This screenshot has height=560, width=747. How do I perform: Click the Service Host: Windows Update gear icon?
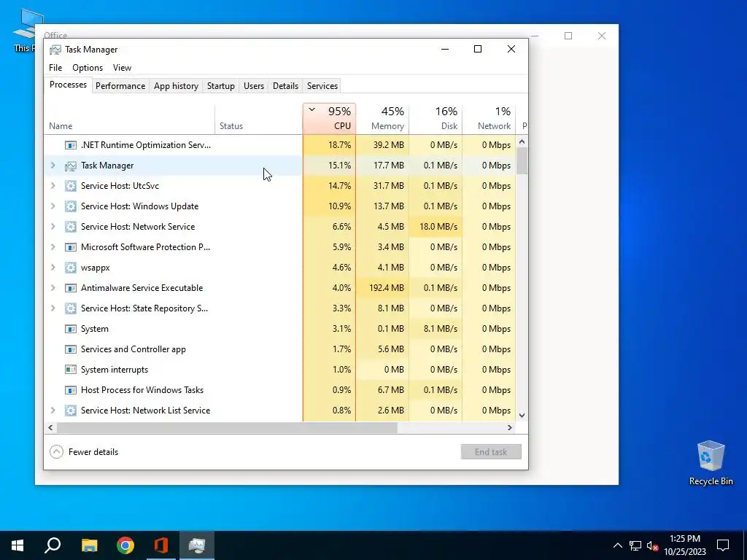click(x=71, y=206)
